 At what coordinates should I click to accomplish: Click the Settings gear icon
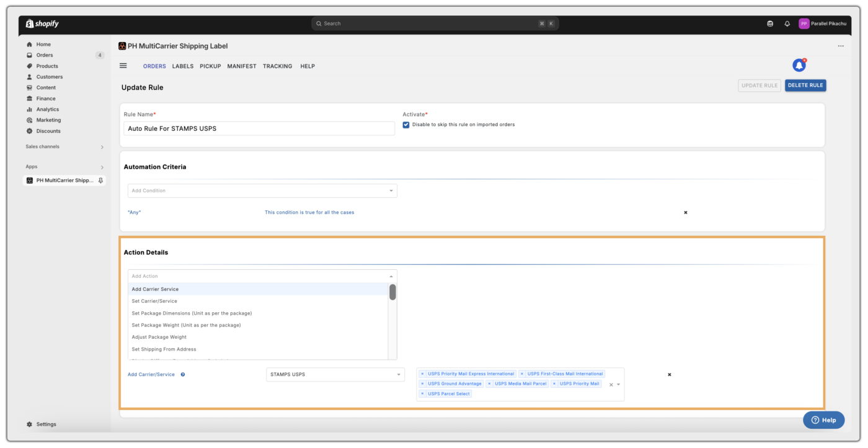[30, 424]
